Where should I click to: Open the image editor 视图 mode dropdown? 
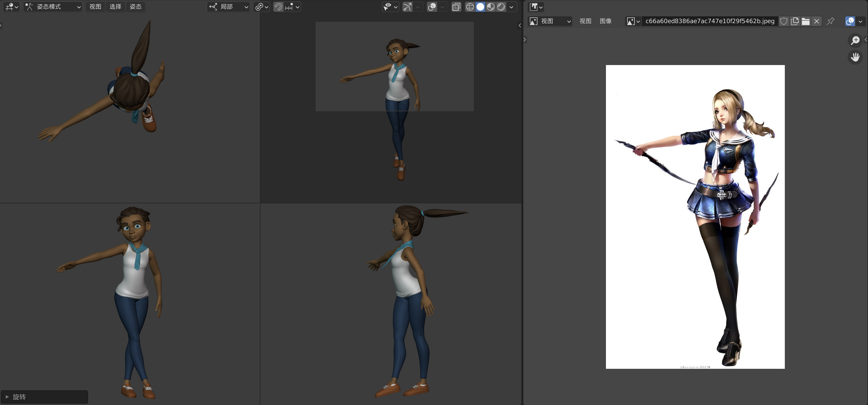pos(550,21)
